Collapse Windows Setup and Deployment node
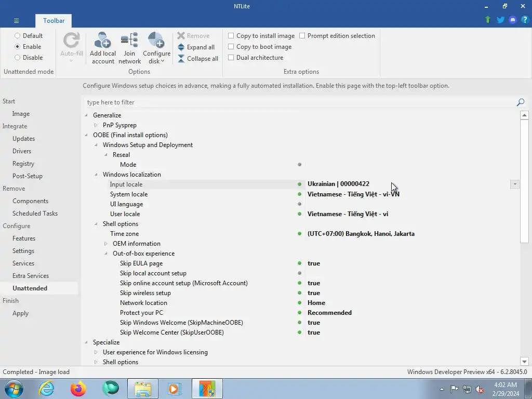The image size is (532, 399). point(96,145)
